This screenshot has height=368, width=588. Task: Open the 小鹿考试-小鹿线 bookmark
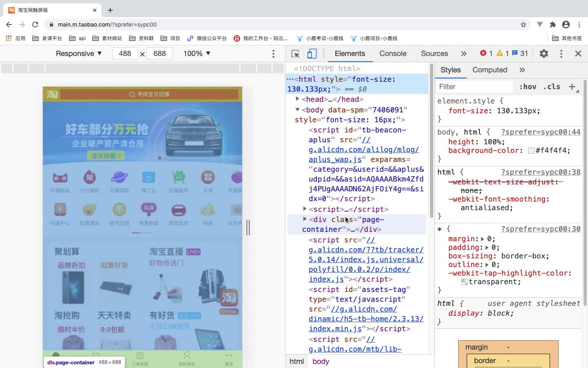click(320, 38)
